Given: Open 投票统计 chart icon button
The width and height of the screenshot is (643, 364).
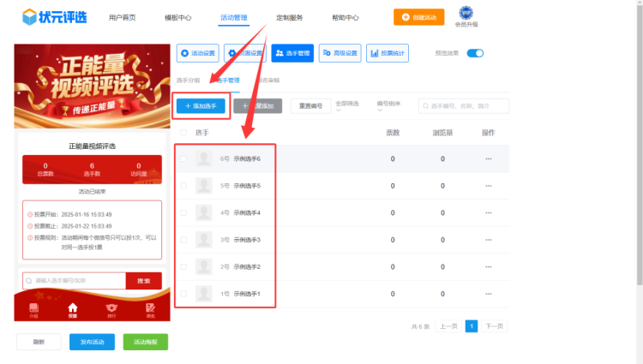Looking at the screenshot, I should point(388,53).
